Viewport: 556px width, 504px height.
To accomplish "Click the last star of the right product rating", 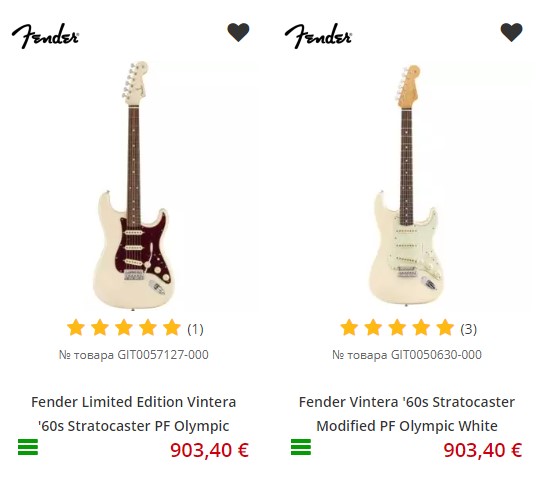I will pyautogui.click(x=445, y=327).
